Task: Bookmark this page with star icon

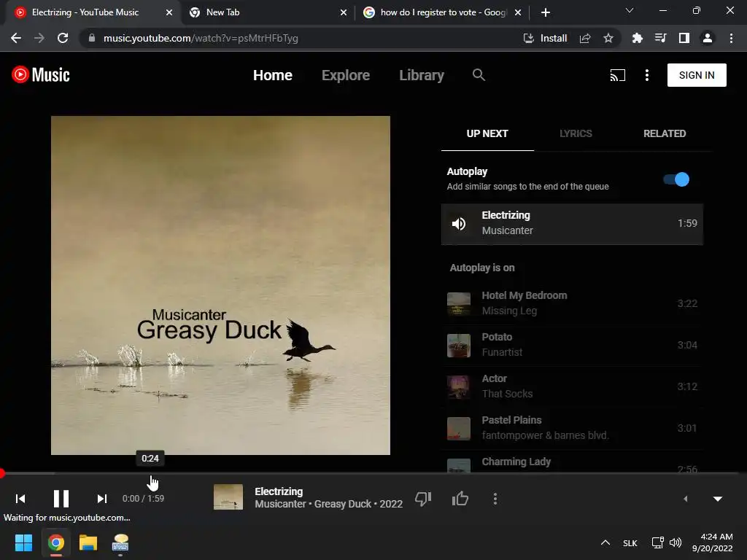Action: pyautogui.click(x=608, y=38)
